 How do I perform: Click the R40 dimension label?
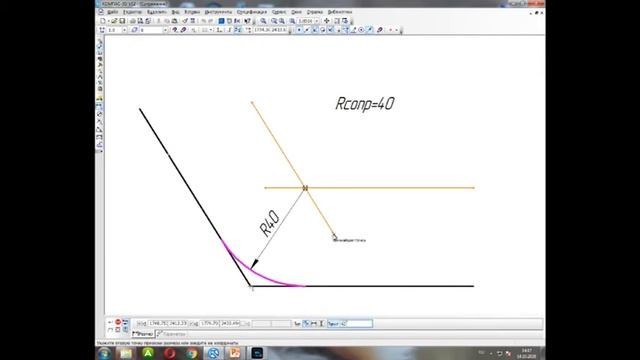(270, 224)
